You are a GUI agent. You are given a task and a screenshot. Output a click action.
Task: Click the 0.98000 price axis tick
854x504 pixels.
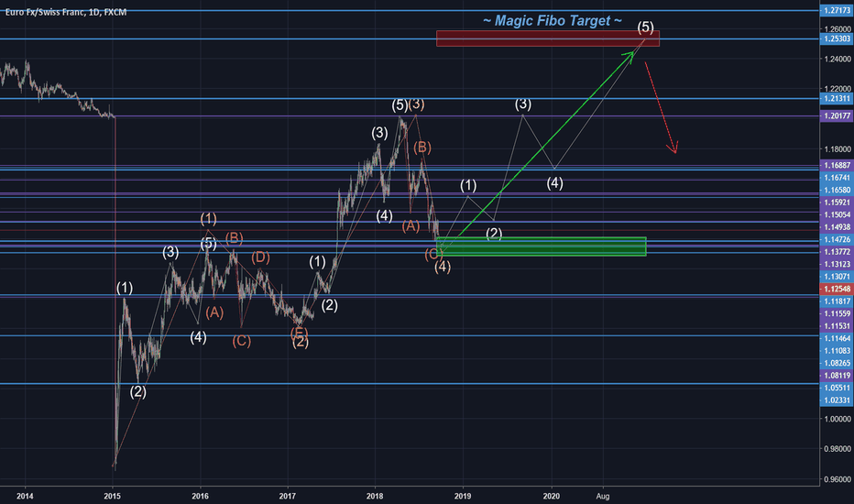838,449
